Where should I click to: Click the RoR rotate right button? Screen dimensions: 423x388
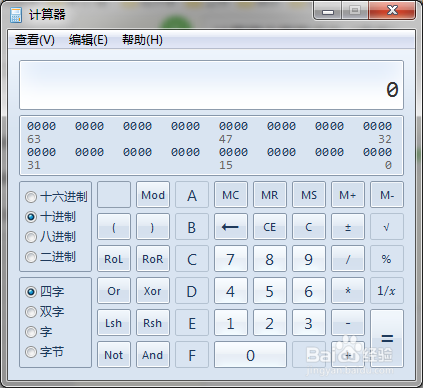(153, 259)
